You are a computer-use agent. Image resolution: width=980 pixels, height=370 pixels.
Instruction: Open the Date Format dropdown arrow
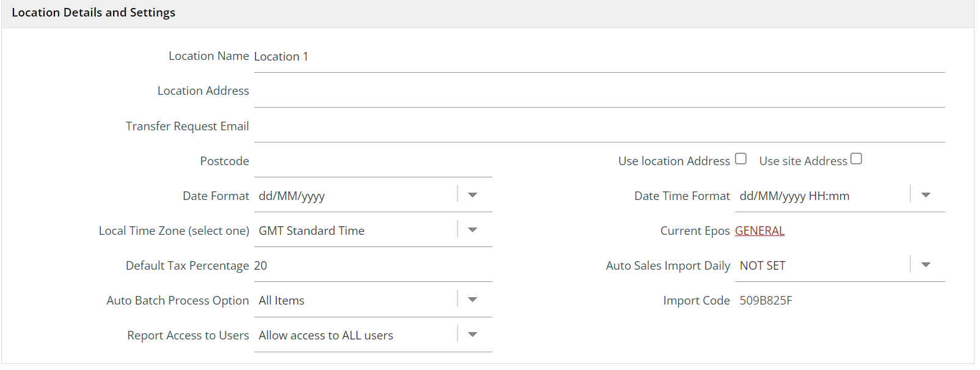472,195
